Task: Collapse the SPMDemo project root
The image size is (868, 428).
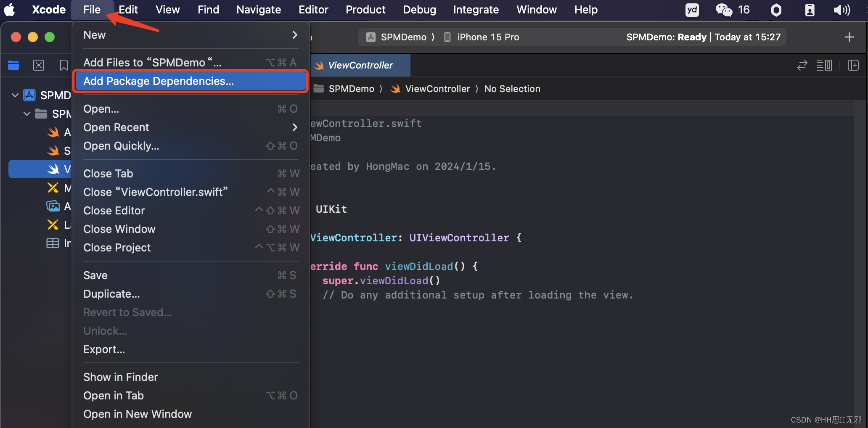Action: tap(15, 95)
